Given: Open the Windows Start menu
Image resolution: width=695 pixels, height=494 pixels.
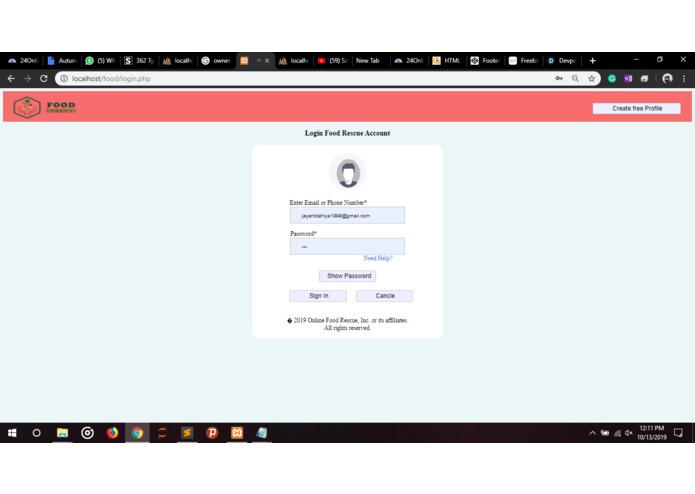Looking at the screenshot, I should (x=12, y=433).
